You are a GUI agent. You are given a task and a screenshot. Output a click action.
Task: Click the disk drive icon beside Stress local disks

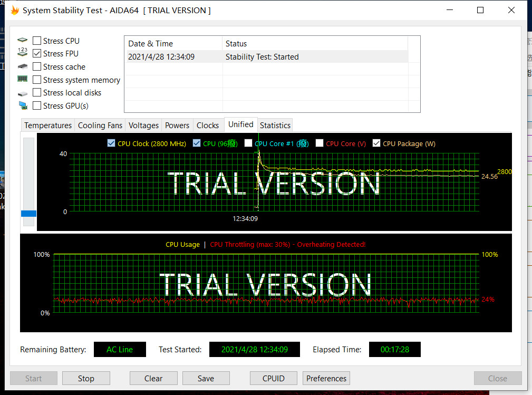[22, 93]
